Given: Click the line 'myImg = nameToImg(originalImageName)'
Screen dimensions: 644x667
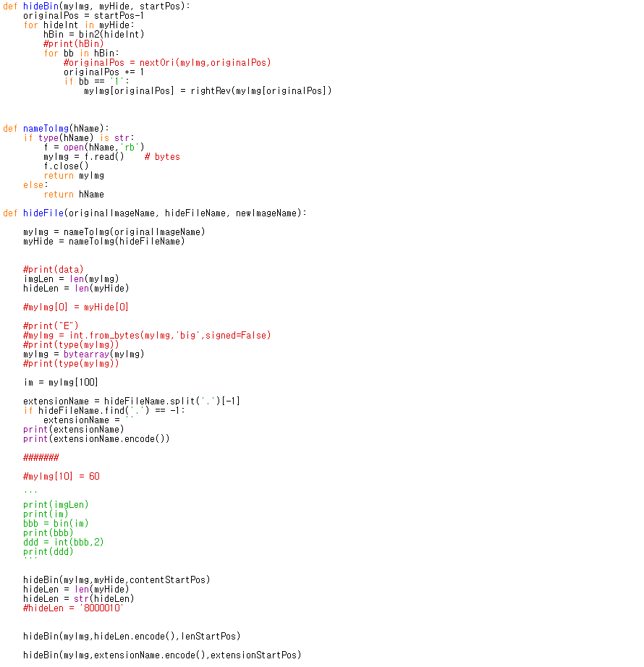Looking at the screenshot, I should pos(114,231).
